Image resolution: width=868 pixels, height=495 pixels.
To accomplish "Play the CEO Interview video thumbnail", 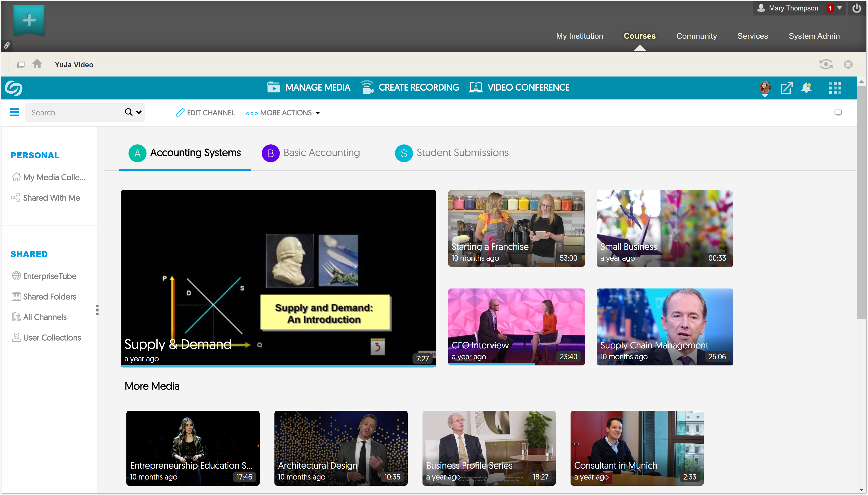I will pyautogui.click(x=516, y=326).
